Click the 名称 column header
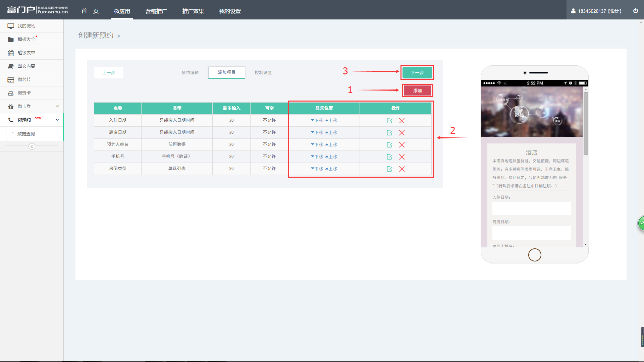The image size is (644, 362). 118,108
